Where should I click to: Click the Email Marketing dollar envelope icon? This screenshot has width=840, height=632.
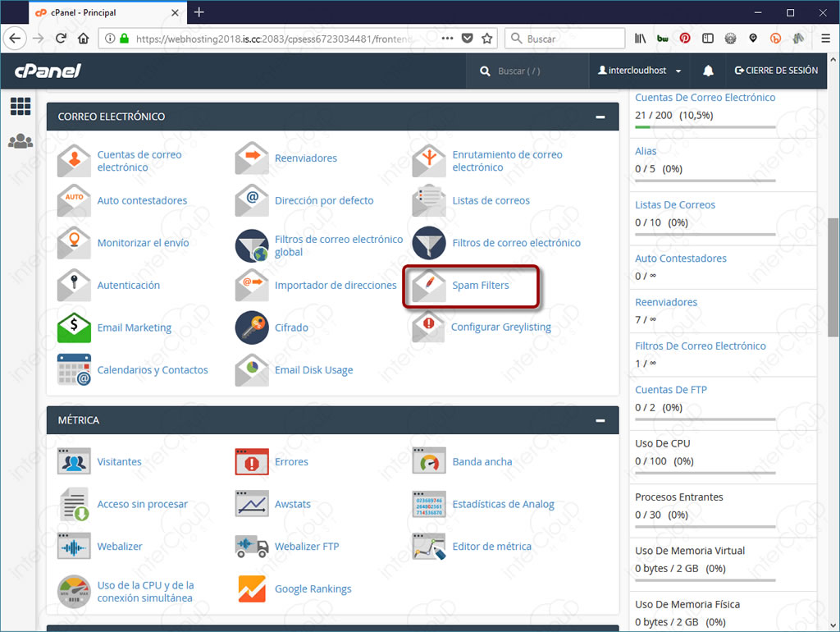coord(74,327)
